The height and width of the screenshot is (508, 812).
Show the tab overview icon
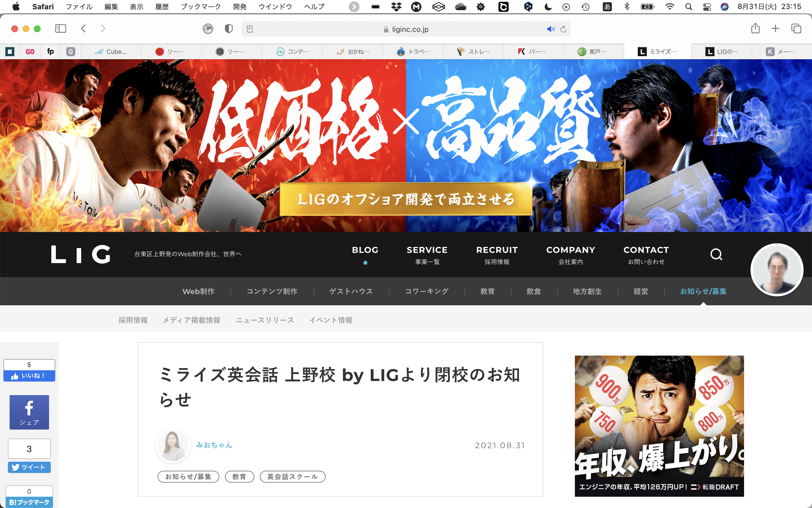click(x=796, y=29)
